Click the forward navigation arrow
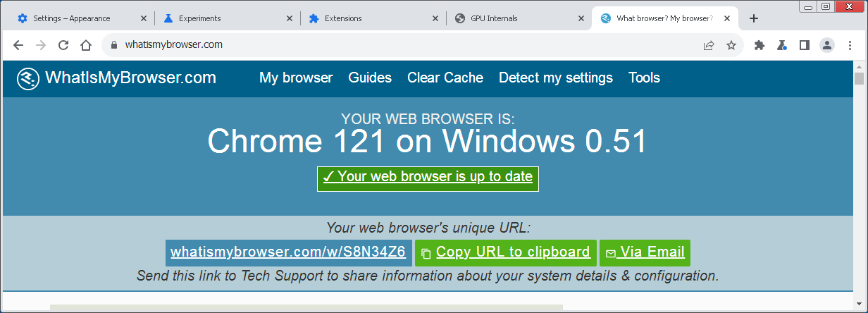Image resolution: width=868 pixels, height=313 pixels. point(41,45)
